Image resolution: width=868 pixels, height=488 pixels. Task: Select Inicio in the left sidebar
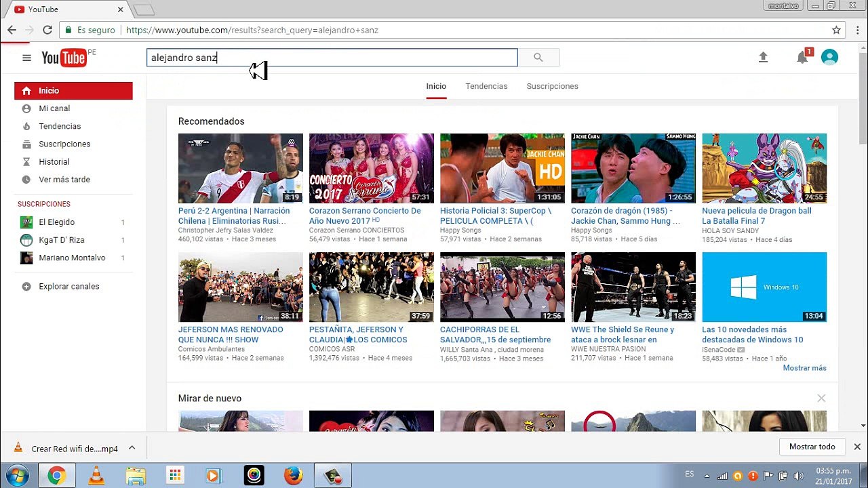pos(73,91)
